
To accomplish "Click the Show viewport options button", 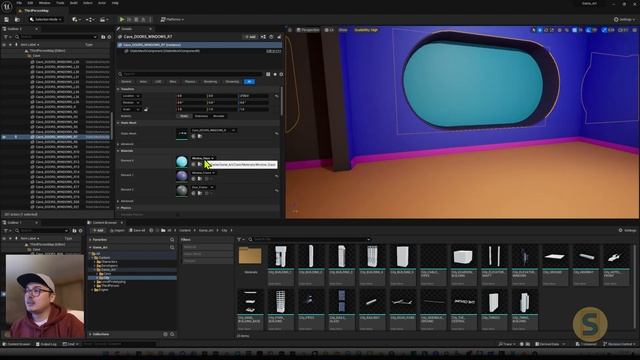I will tap(343, 30).
